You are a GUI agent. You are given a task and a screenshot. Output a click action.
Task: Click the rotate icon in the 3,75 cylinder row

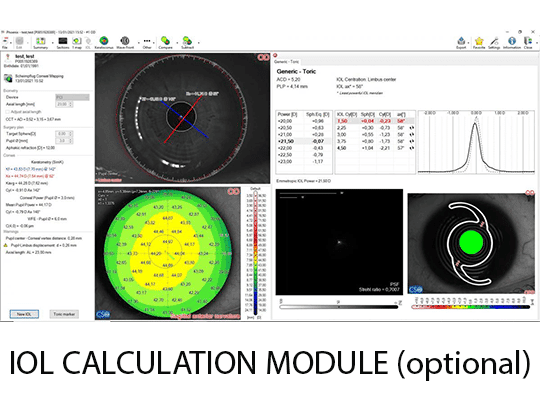(x=412, y=141)
